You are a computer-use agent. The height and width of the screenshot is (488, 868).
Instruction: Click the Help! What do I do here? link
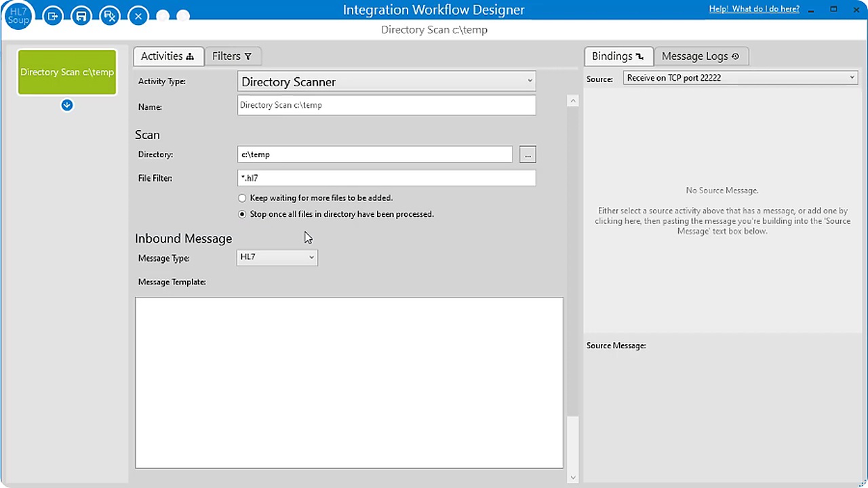754,9
